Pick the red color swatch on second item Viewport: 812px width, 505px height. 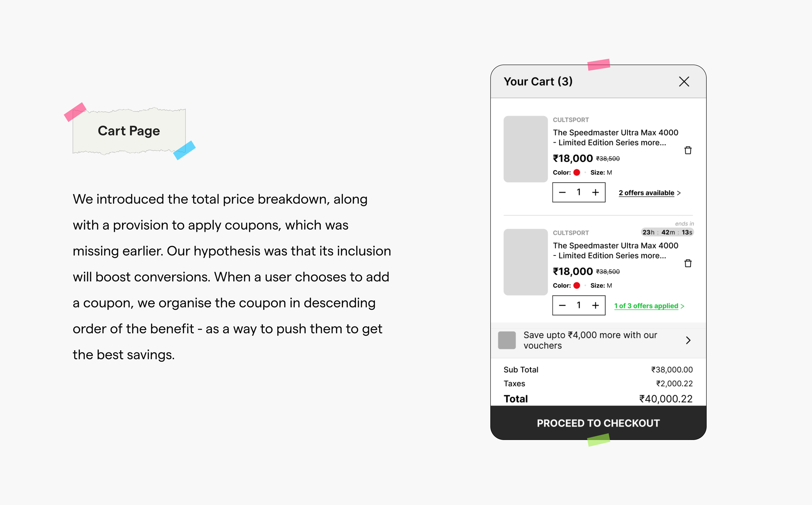577,286
